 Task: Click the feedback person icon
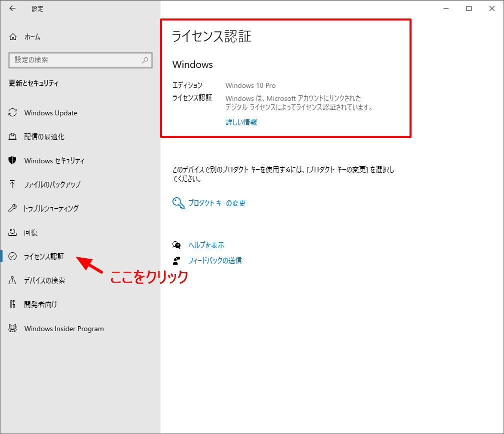coord(176,260)
